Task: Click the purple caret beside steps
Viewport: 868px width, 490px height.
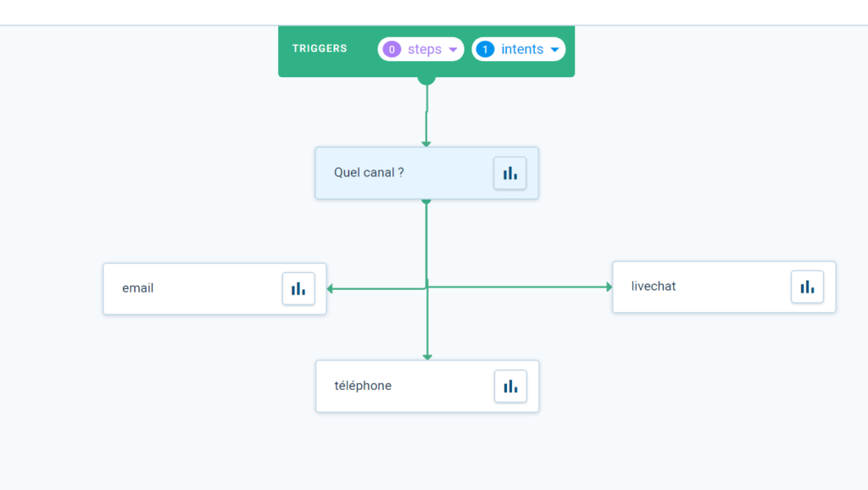Action: tap(453, 50)
